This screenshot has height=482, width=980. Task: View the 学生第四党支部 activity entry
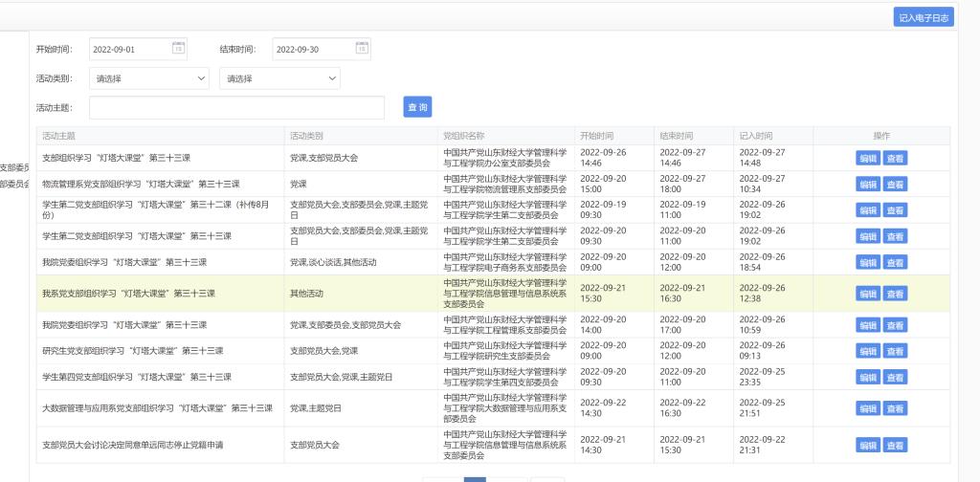(895, 377)
